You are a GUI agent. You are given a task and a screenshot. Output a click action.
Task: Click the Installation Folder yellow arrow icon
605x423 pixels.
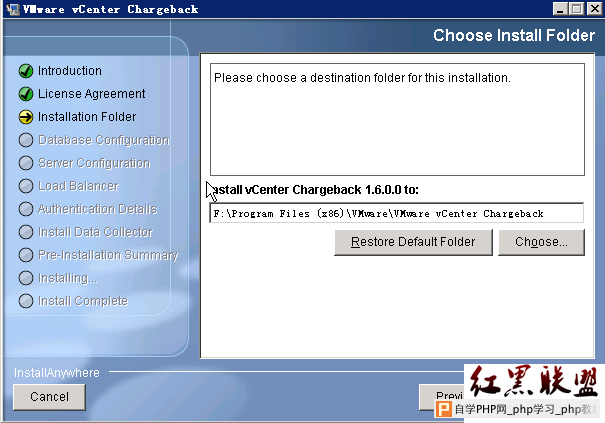tap(26, 117)
